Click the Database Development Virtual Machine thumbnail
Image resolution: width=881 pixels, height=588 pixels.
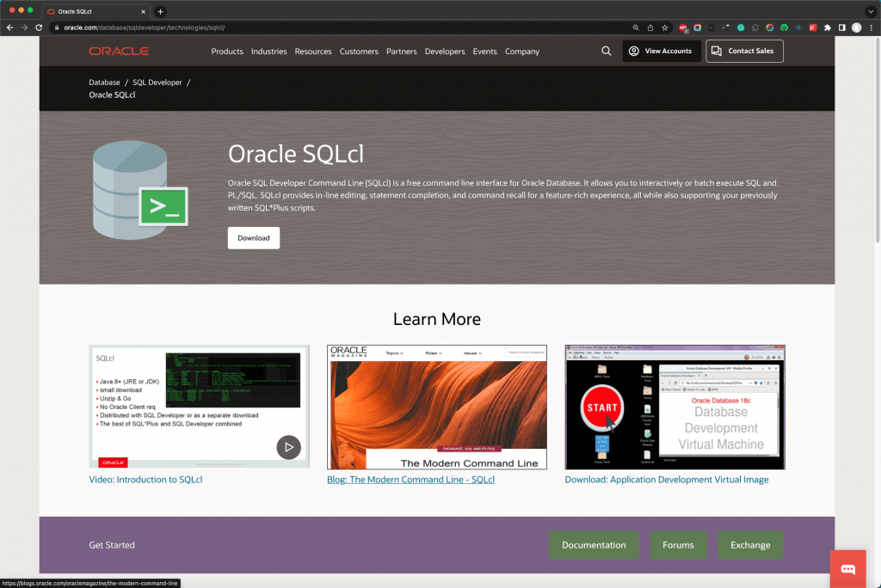pyautogui.click(x=675, y=407)
